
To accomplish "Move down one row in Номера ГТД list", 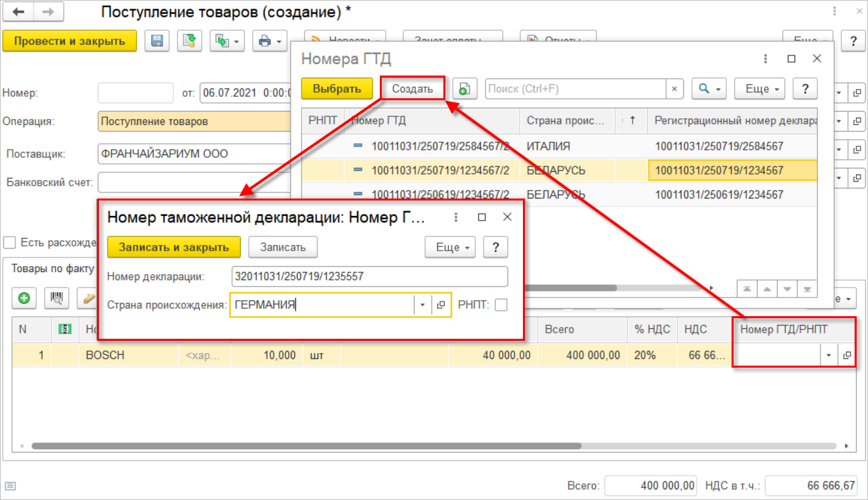I will point(788,289).
